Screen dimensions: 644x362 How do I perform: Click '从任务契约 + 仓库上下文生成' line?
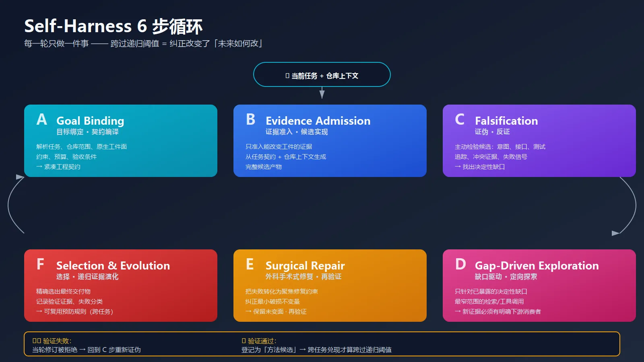[x=286, y=157]
